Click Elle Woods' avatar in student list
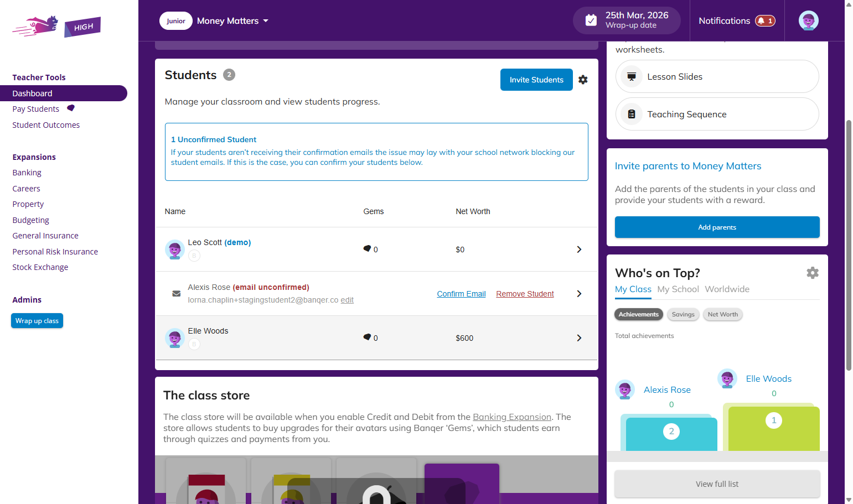The height and width of the screenshot is (504, 853). [x=175, y=338]
